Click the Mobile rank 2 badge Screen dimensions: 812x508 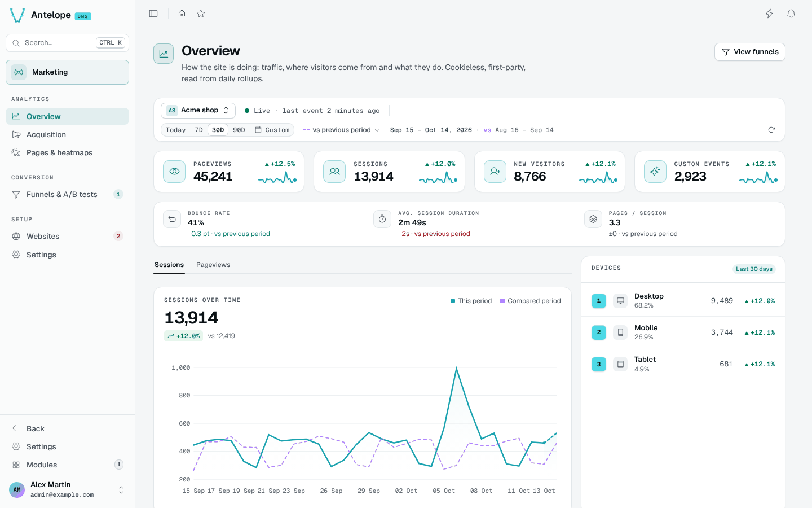(599, 332)
